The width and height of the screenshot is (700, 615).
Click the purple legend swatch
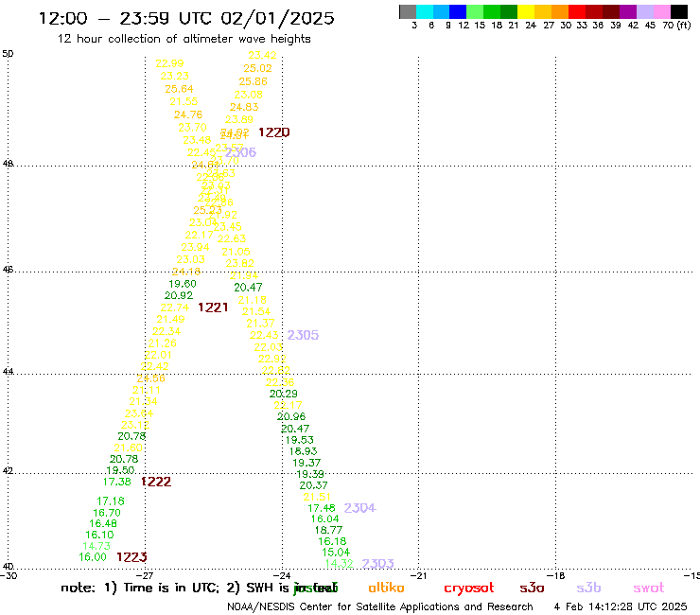(x=628, y=11)
